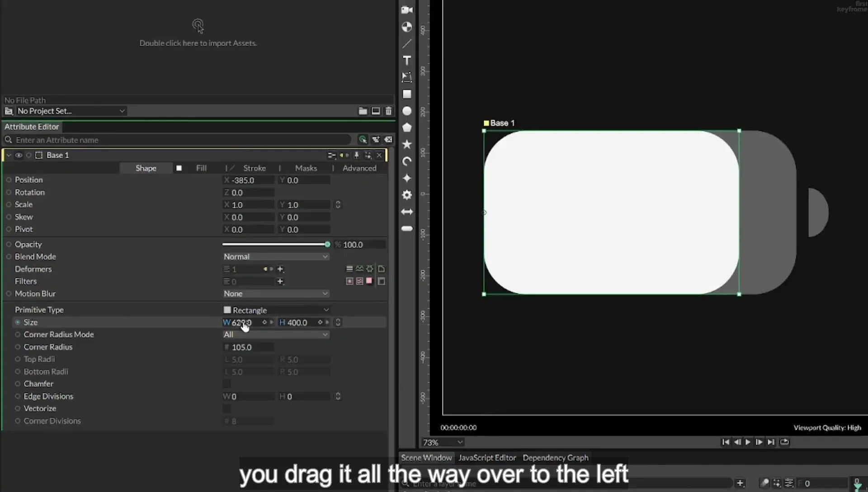This screenshot has width=868, height=492.
Task: Click the Play button in viewport controls
Action: point(748,442)
